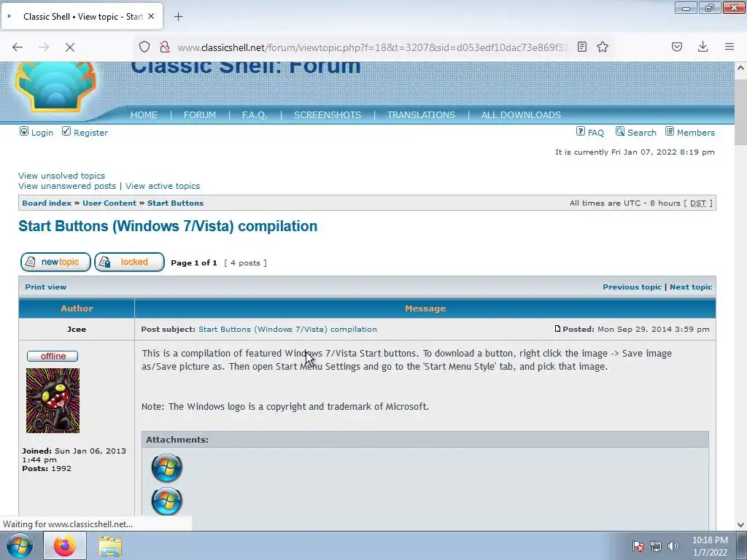
Task: Click the Login icon
Action: click(x=24, y=131)
